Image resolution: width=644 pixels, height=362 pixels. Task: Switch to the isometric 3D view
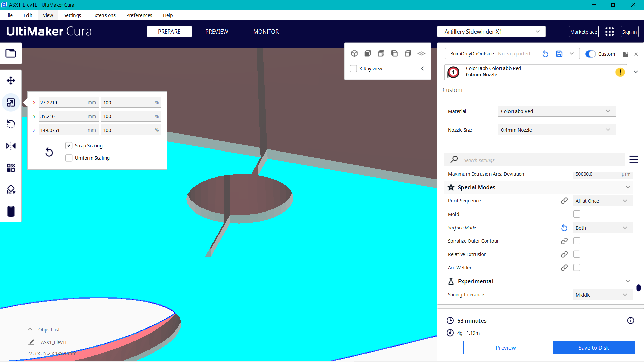(354, 53)
